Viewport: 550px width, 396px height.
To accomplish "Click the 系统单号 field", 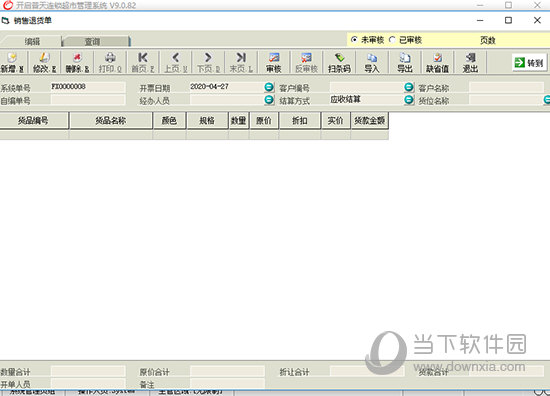I will (88, 87).
